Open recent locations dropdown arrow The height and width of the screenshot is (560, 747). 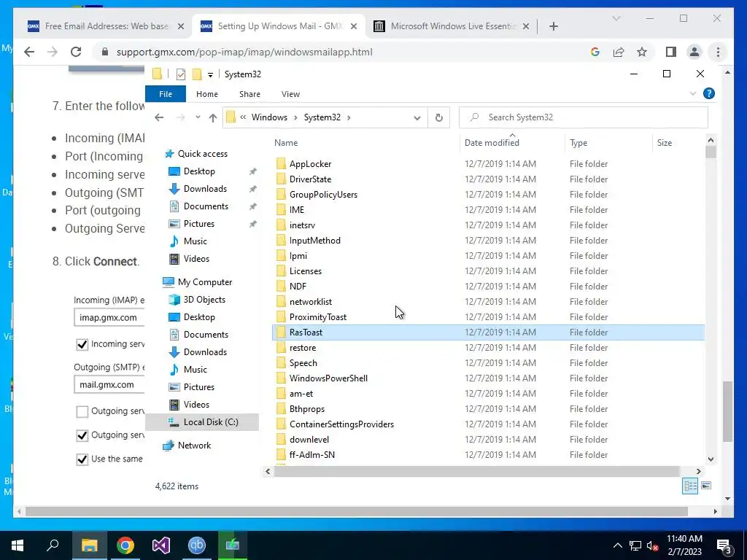coord(198,117)
